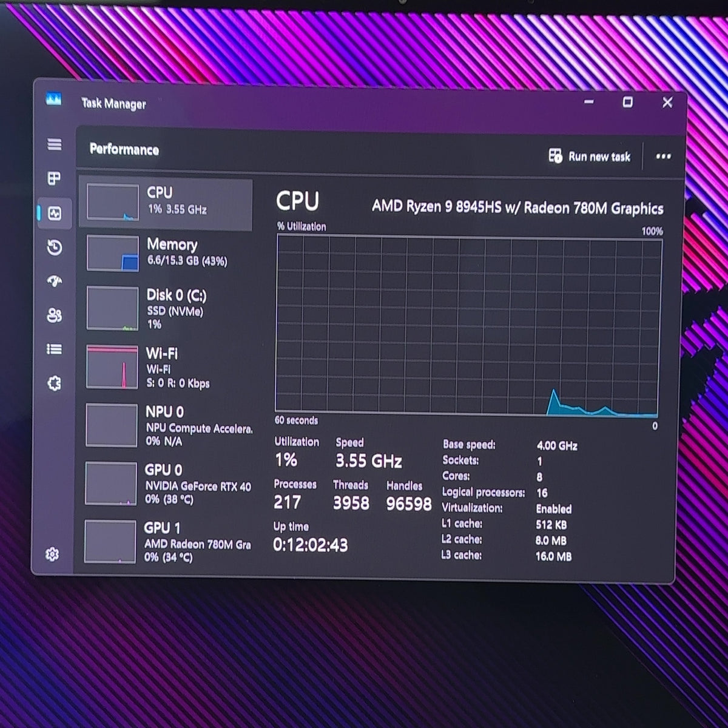Click the Run new task button

pyautogui.click(x=590, y=157)
